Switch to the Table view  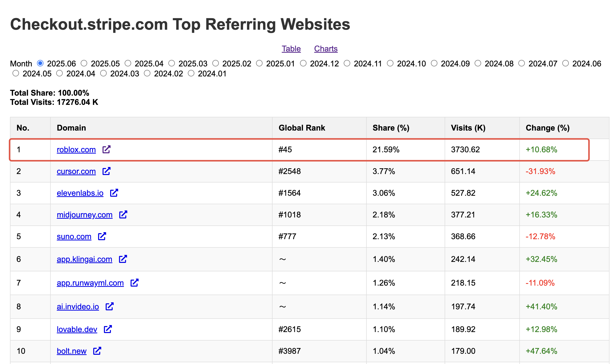pos(291,49)
